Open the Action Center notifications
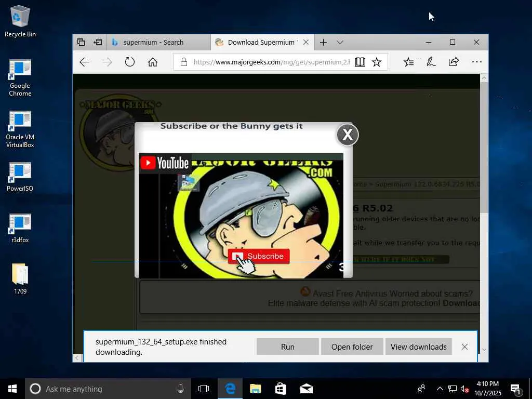 pos(515,389)
